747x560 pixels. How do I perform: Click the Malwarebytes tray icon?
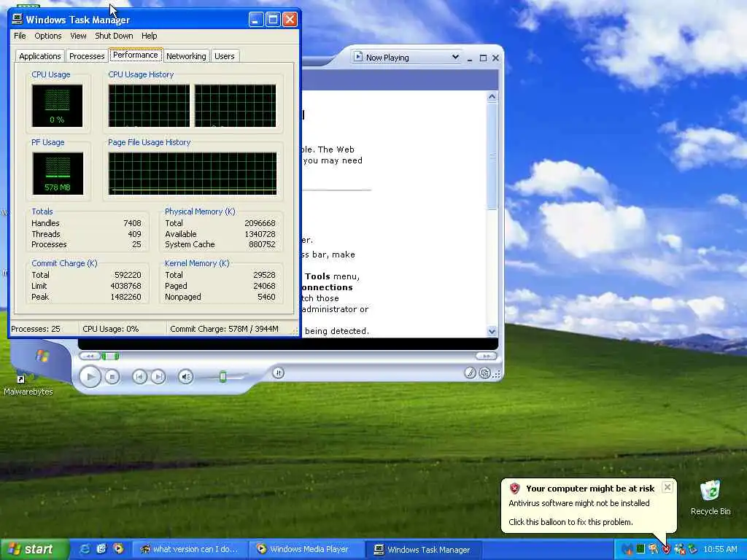click(x=627, y=549)
